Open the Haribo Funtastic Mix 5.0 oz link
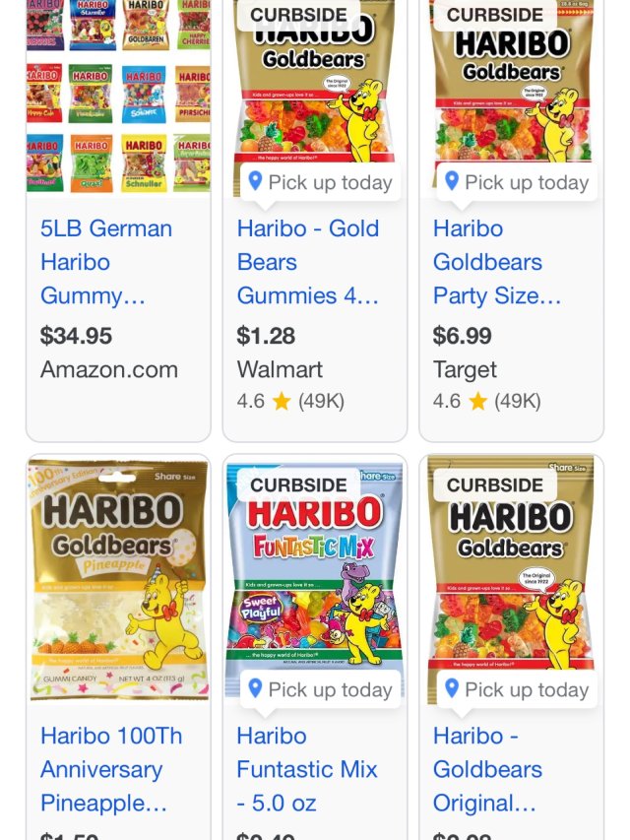Screen dimensions: 630x840 point(307,769)
